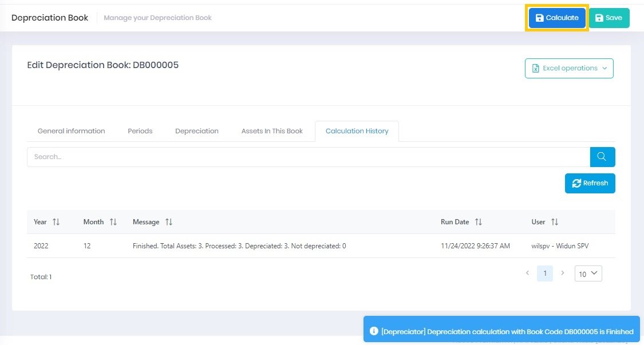This screenshot has width=644, height=345.
Task: Click the green Save button
Action: tap(609, 18)
